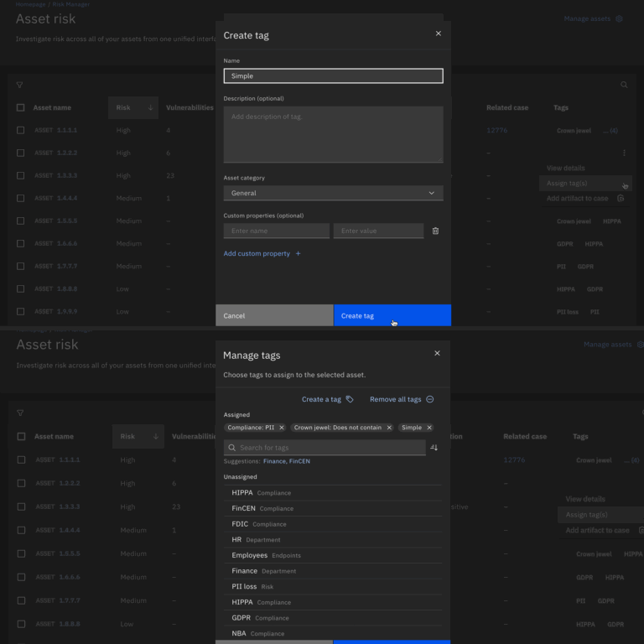Open the filter icon behind the Manage tags dialog
This screenshot has height=644, width=644.
click(20, 413)
